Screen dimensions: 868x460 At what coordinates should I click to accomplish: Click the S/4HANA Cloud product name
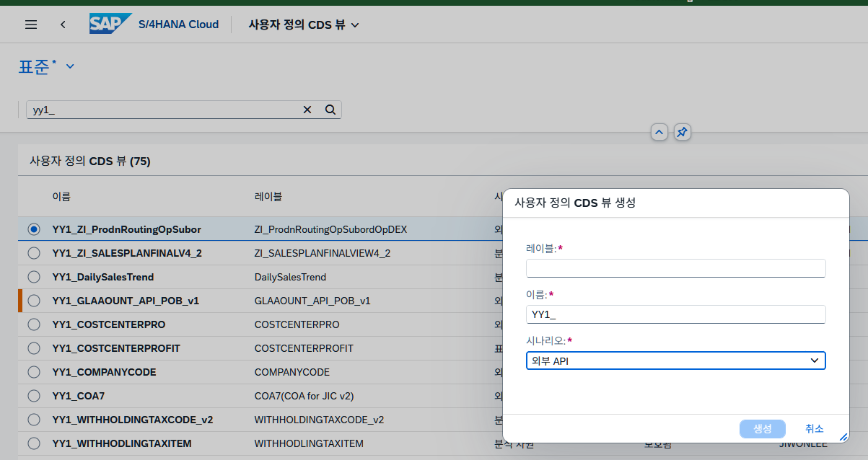pyautogui.click(x=179, y=25)
